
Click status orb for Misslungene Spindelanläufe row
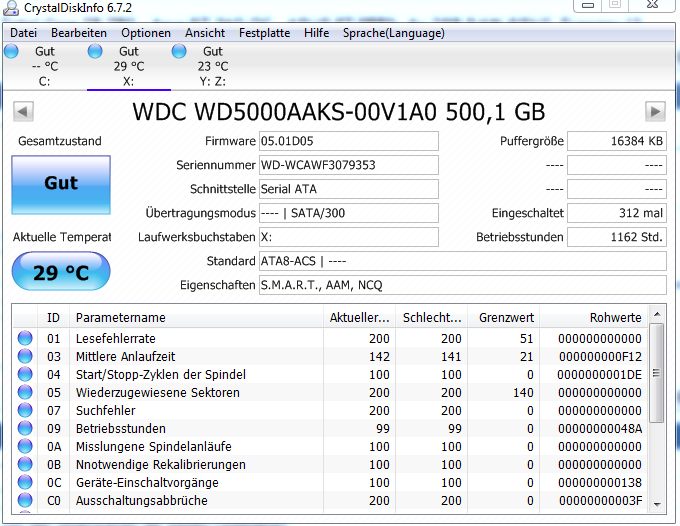click(x=25, y=446)
